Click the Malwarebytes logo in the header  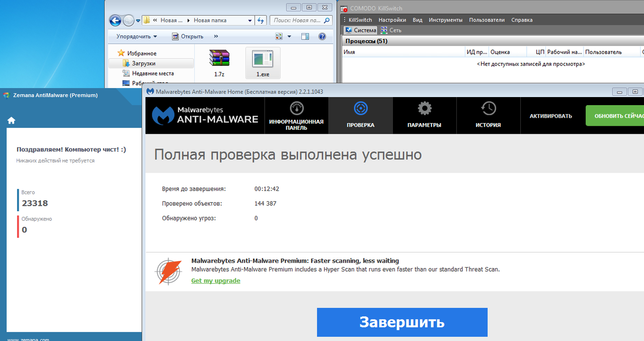click(x=205, y=115)
